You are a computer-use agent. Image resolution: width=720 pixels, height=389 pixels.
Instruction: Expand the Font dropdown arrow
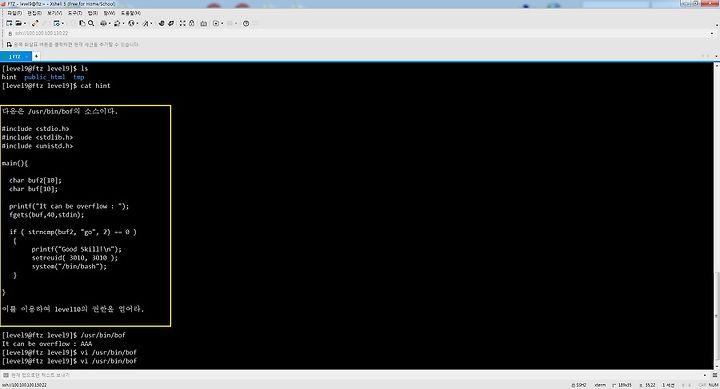(x=152, y=23)
